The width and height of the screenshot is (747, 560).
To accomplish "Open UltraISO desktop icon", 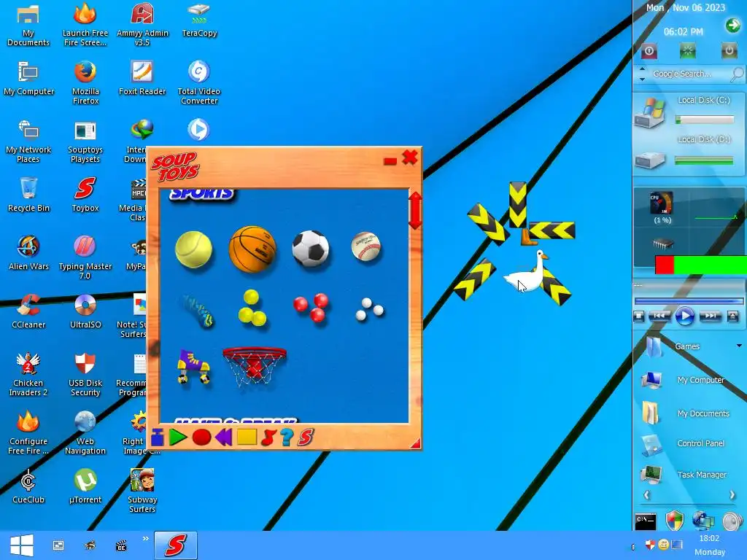I will click(85, 311).
